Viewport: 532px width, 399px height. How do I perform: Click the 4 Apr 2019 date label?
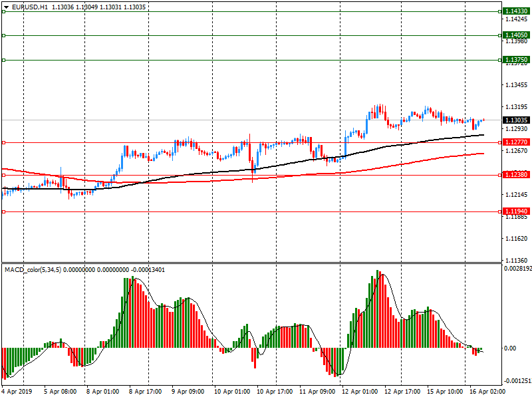click(x=19, y=392)
